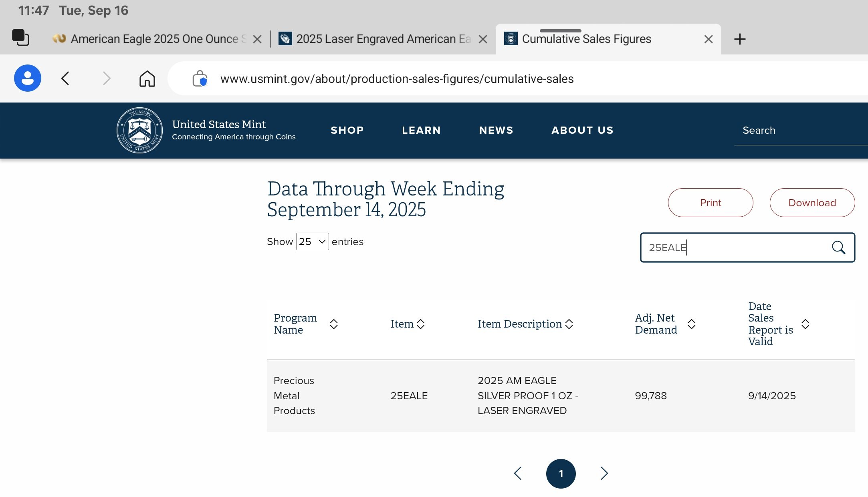Sort table by Item column arrows

coord(420,324)
